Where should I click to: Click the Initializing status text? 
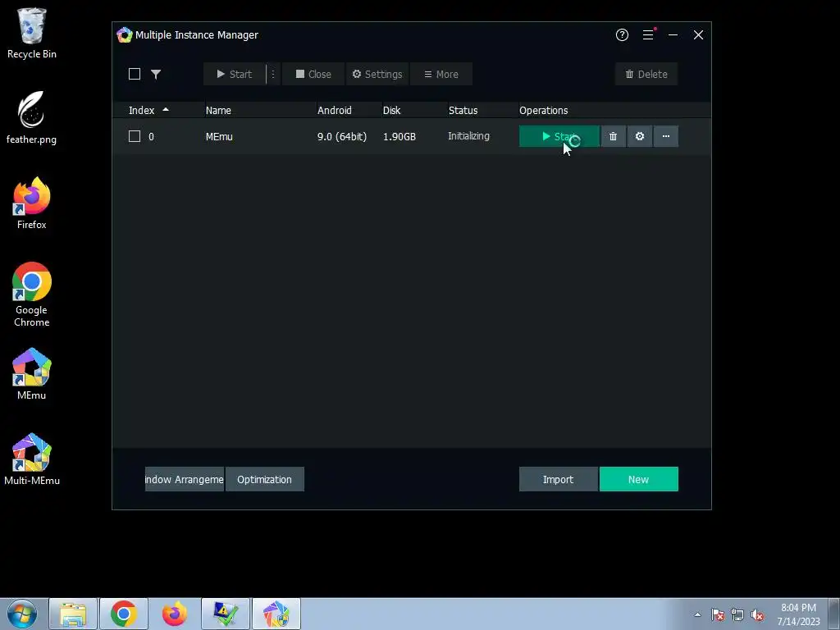(x=468, y=136)
